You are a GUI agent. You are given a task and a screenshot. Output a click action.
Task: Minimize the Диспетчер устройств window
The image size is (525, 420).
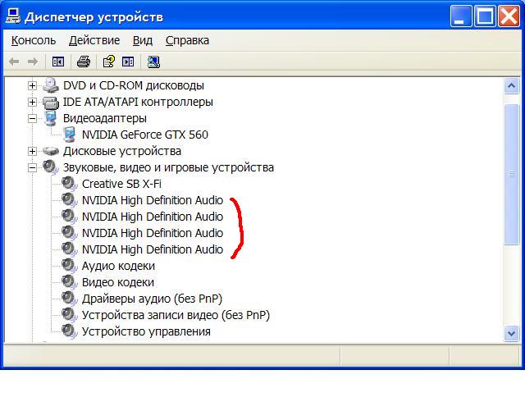click(460, 16)
